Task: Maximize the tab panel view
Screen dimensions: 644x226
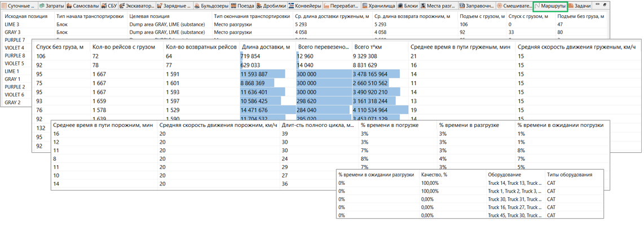Action: coord(605,4)
